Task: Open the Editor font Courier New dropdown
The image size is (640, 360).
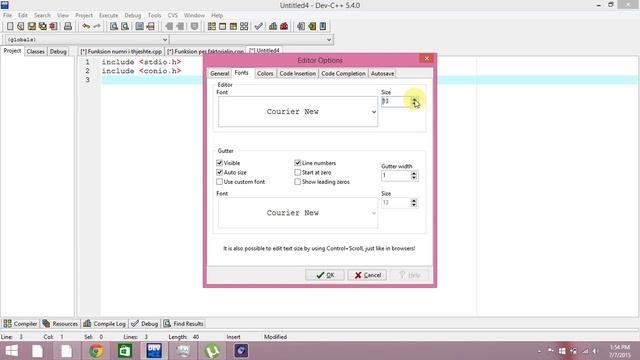Action: tap(298, 111)
